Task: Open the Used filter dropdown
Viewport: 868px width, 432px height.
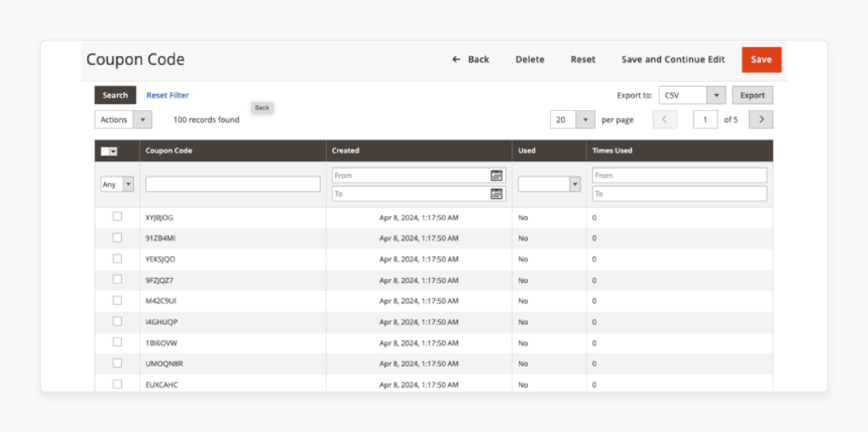Action: (549, 184)
